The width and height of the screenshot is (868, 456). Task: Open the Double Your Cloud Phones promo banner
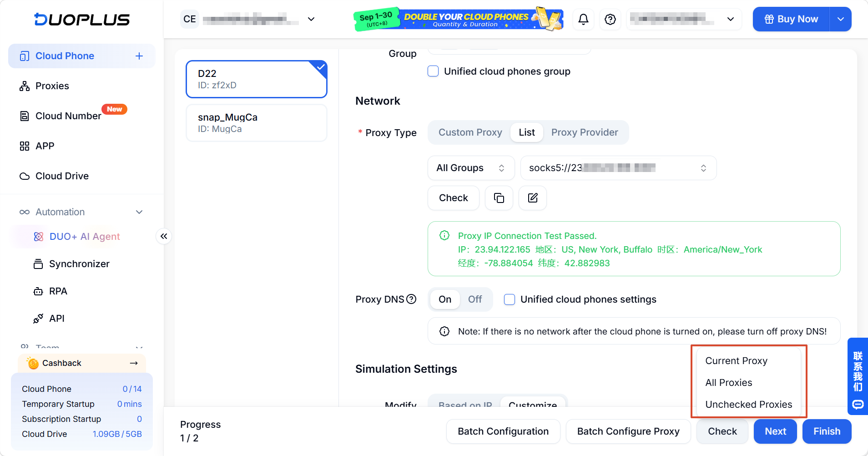(459, 19)
